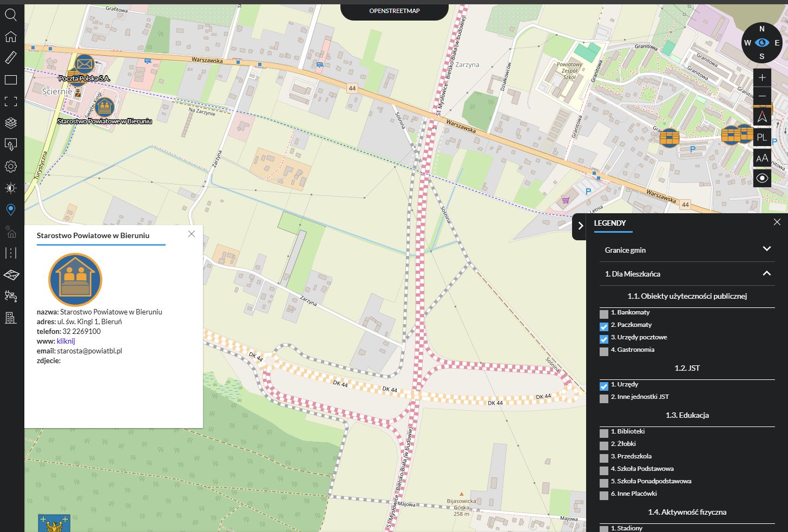
Task: Select the ruler measurement tool
Action: tap(11, 57)
